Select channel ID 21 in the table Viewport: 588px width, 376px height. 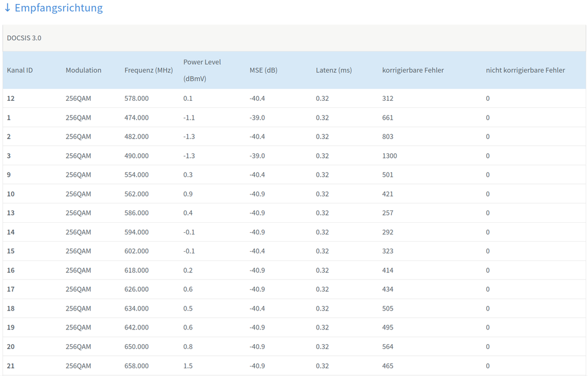(x=11, y=366)
